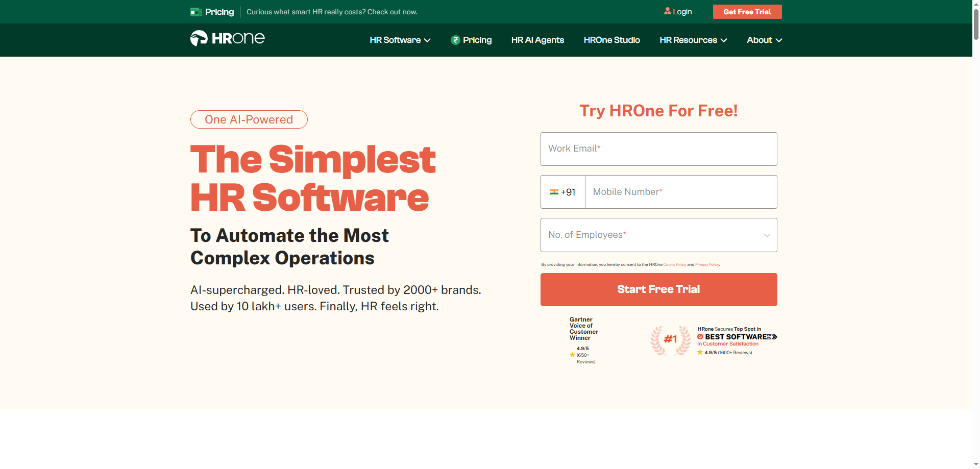Screen dimensions: 980x469
Task: Click the HROne logo in the navbar
Action: pyautogui.click(x=227, y=38)
